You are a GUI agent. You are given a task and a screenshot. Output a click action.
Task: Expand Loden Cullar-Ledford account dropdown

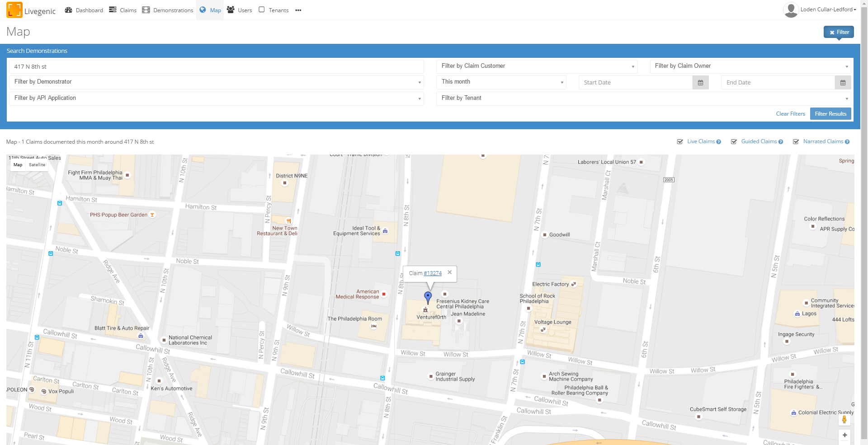(x=828, y=9)
